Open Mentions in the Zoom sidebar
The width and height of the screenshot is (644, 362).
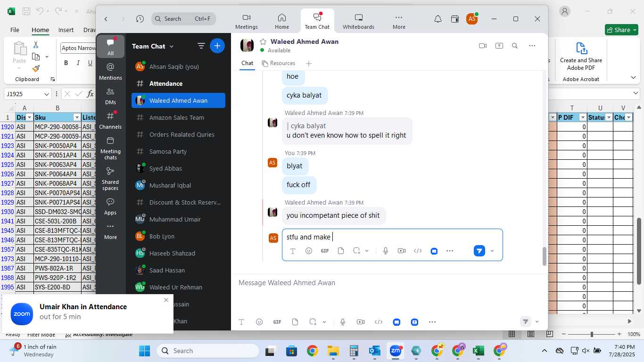(x=110, y=71)
